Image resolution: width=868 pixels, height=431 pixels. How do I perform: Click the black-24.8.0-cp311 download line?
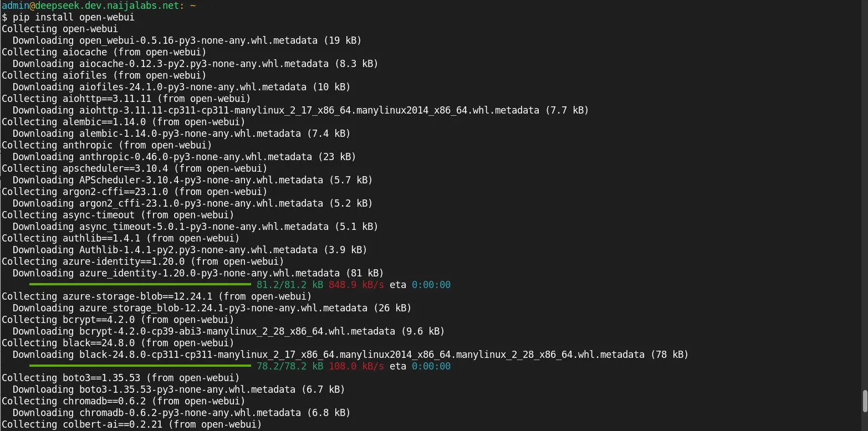click(351, 355)
